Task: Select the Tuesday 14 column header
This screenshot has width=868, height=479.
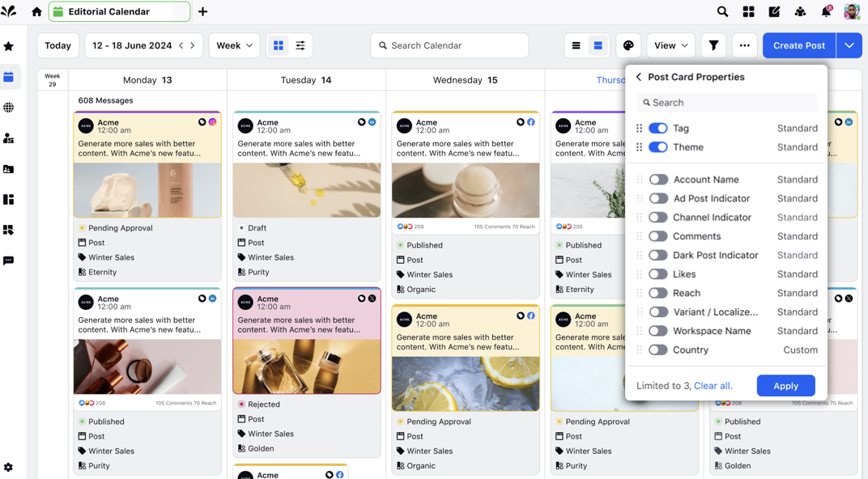Action: click(x=305, y=80)
